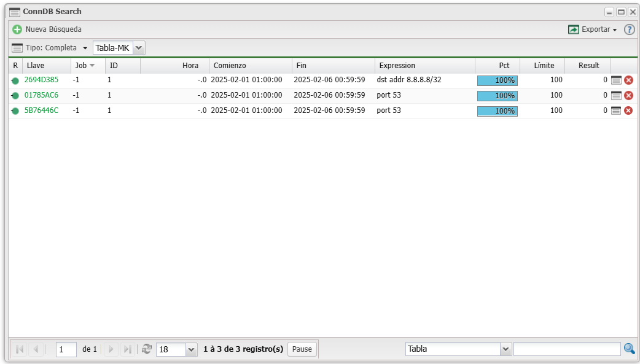640x364 pixels.
Task: Click the refresh icon in pagination bar
Action: [x=147, y=349]
